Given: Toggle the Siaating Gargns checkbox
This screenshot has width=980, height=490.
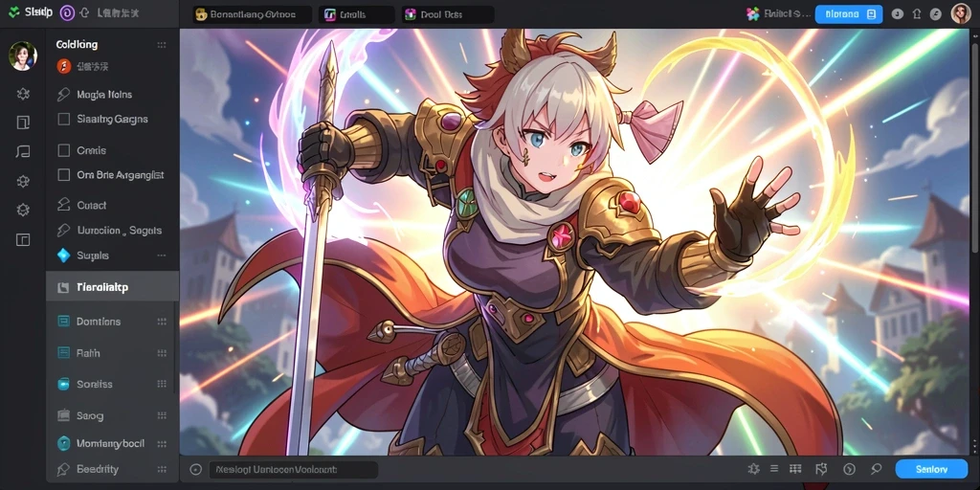Looking at the screenshot, I should coord(63,119).
